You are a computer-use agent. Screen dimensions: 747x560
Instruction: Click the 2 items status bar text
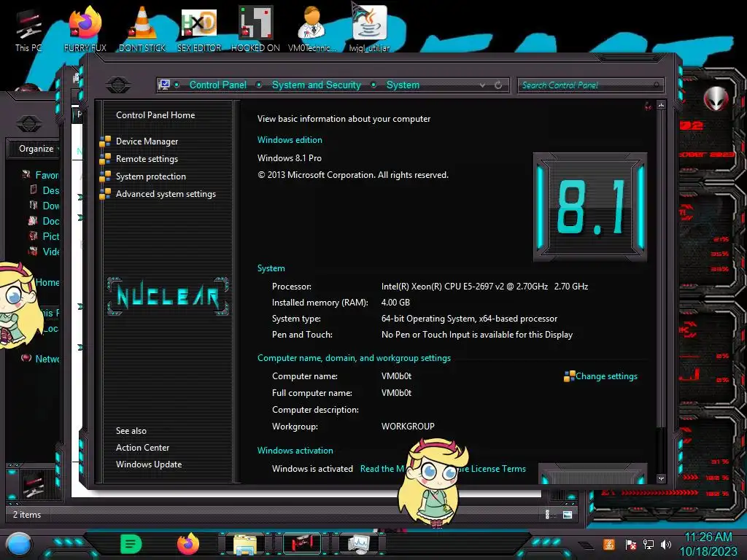point(27,515)
